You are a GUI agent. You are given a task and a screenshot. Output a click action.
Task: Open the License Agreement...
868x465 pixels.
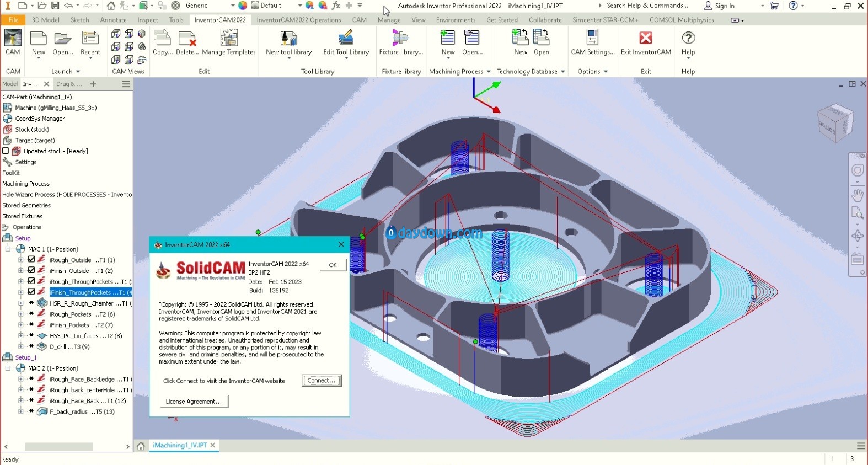point(194,402)
